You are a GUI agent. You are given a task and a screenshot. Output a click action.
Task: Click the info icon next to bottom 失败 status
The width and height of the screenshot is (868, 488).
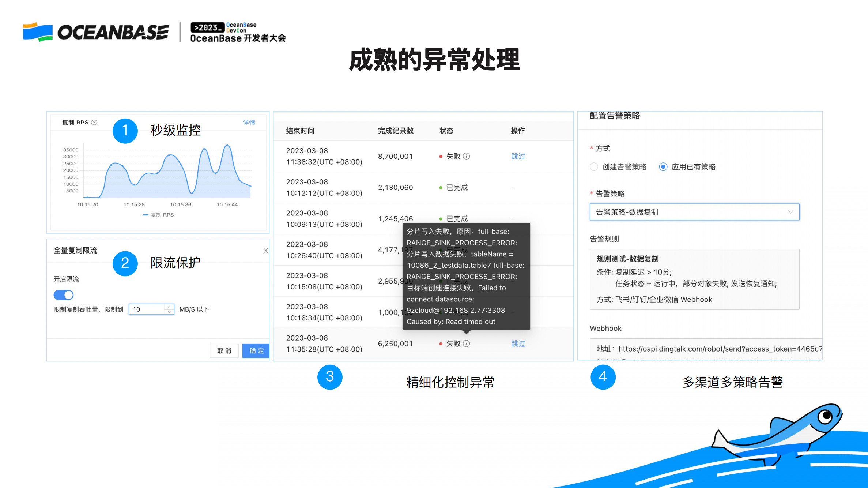pyautogui.click(x=466, y=344)
